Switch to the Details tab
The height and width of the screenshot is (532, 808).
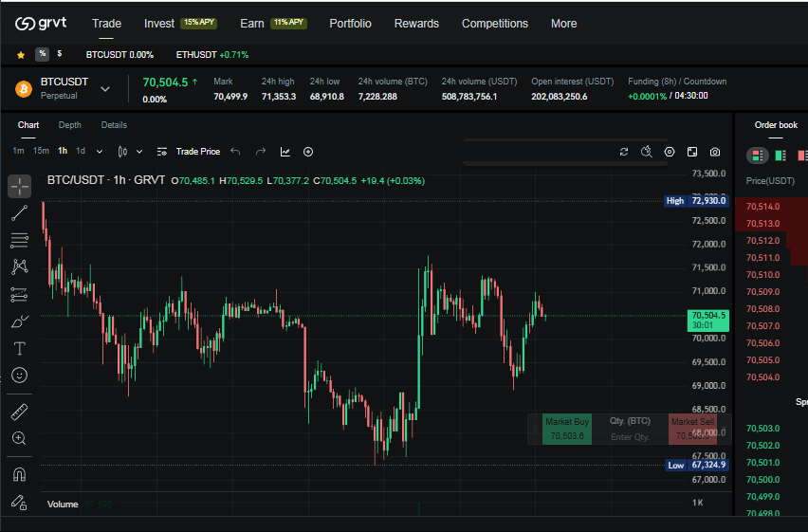(x=114, y=125)
